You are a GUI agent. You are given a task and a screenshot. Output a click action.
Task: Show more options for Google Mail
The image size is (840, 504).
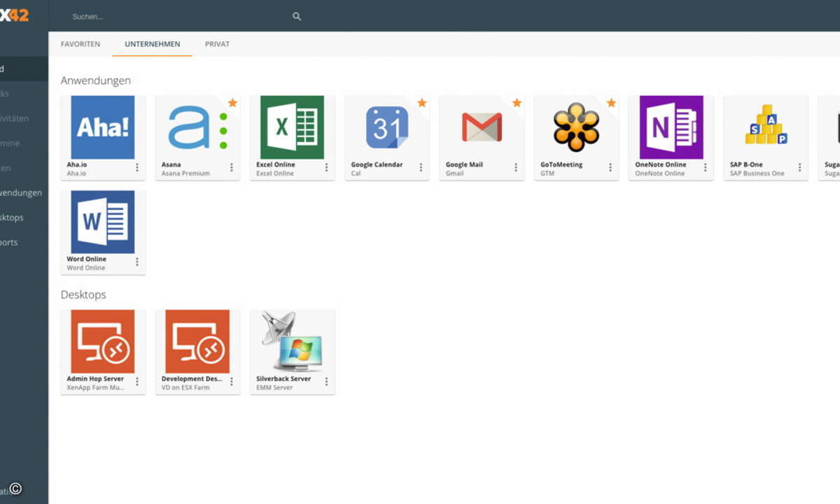pos(516,167)
